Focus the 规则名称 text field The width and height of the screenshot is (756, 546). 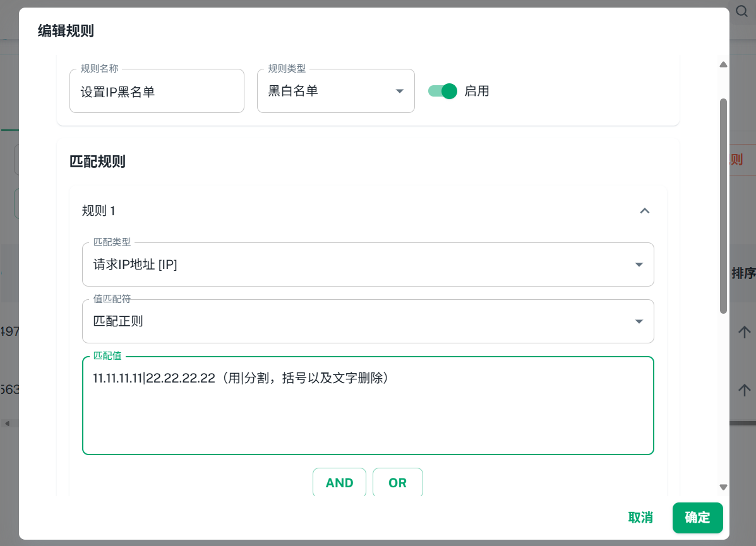coord(157,92)
